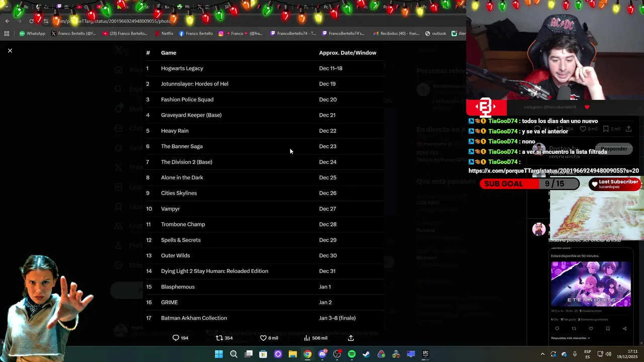Open Microsoft Store from the taskbar

[263, 354]
